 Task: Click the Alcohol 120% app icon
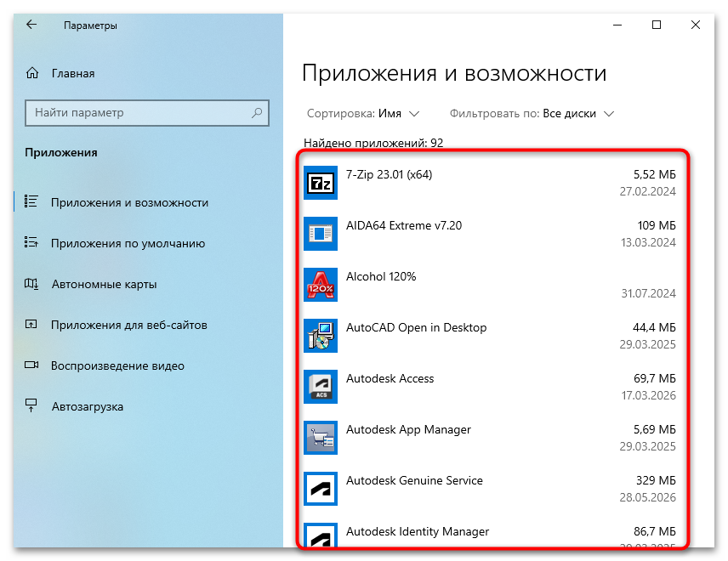pos(321,285)
